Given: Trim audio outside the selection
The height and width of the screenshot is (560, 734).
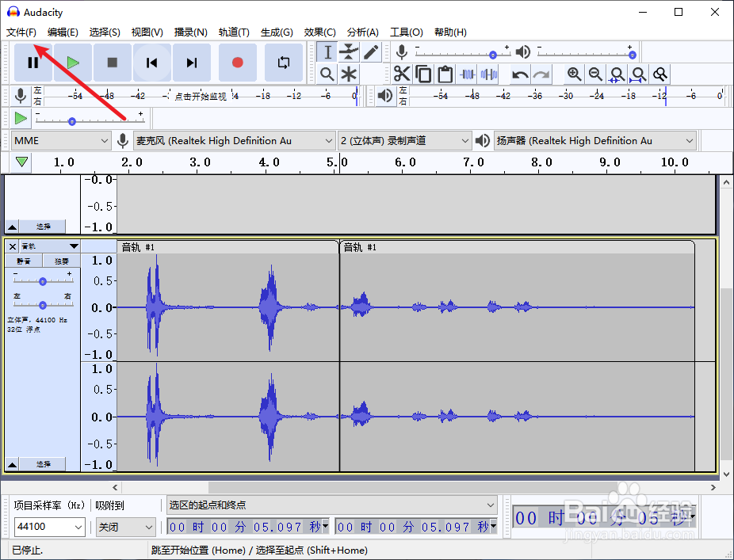Looking at the screenshot, I should click(x=467, y=74).
